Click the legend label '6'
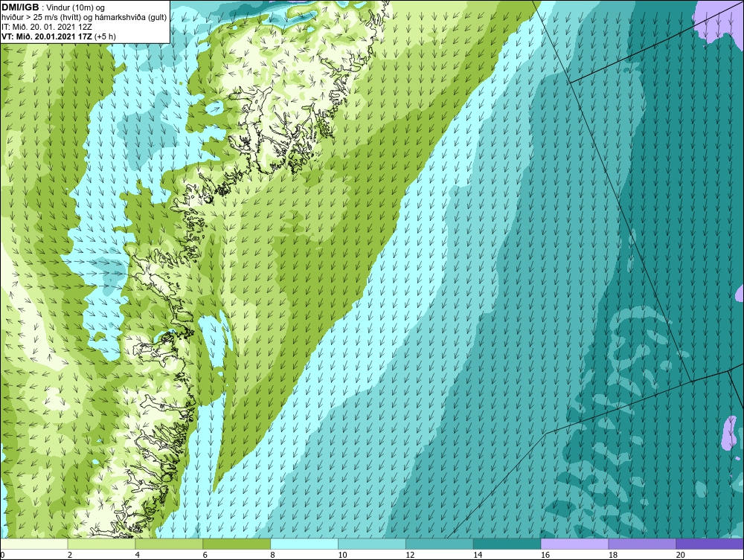 pos(205,555)
